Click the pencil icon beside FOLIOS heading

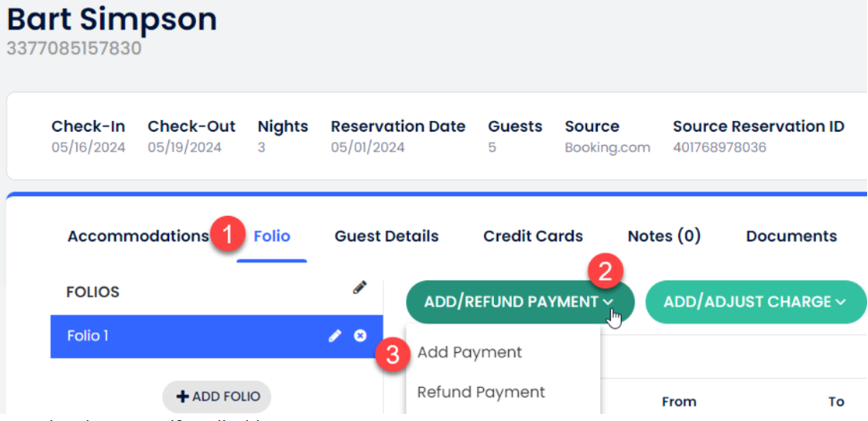coord(360,288)
